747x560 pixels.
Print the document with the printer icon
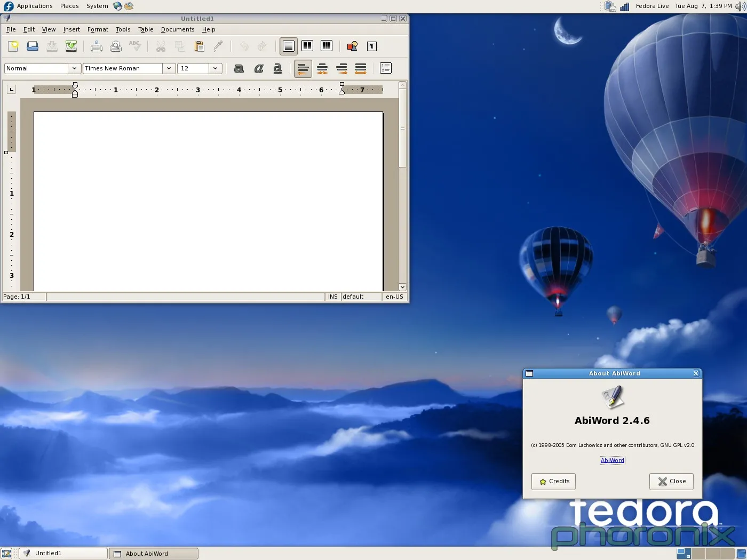tap(97, 46)
